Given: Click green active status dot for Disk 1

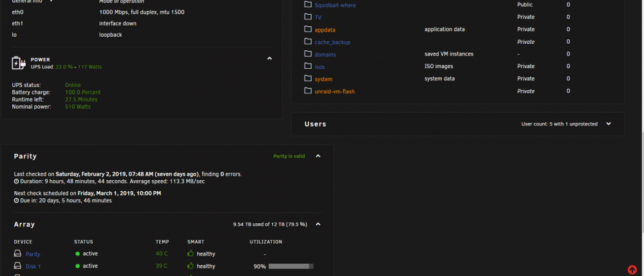Looking at the screenshot, I should 78,266.
